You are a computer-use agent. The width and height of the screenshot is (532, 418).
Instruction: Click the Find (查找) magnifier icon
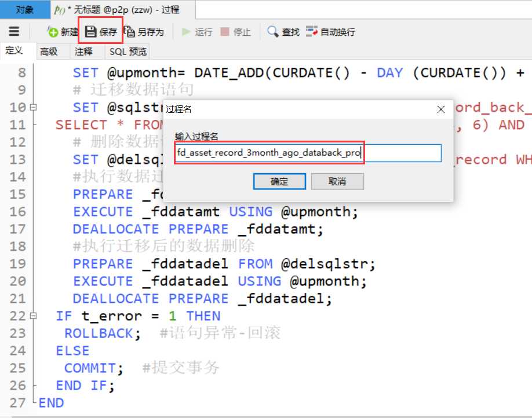pyautogui.click(x=273, y=31)
